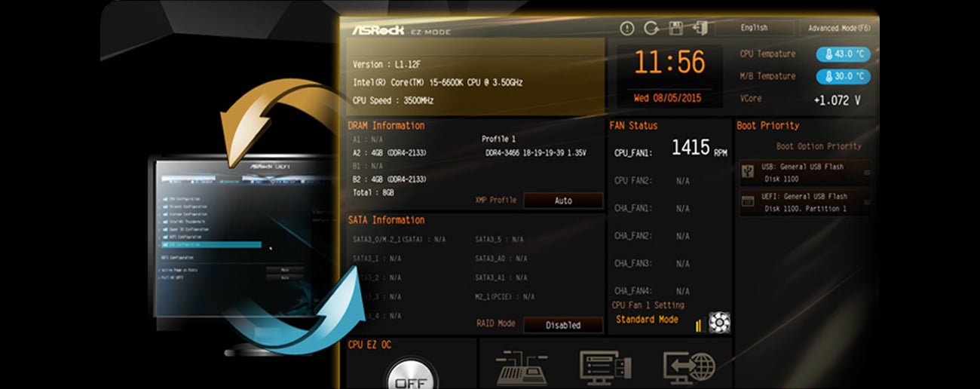Click the CPU fan speed level bars
Image resolution: width=980 pixels, height=389 pixels.
click(x=698, y=325)
